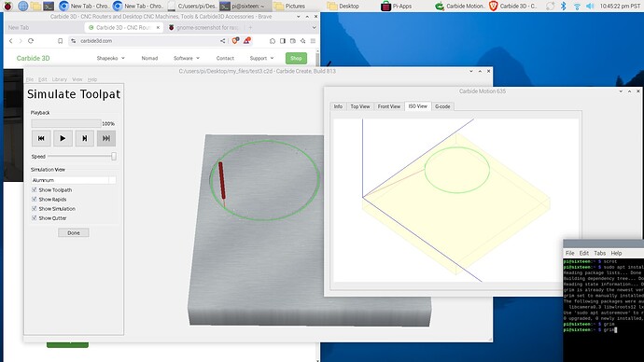Viewport: 644px width, 362px height.
Task: Toggle the Show Toolpath checkbox
Action: 35,189
